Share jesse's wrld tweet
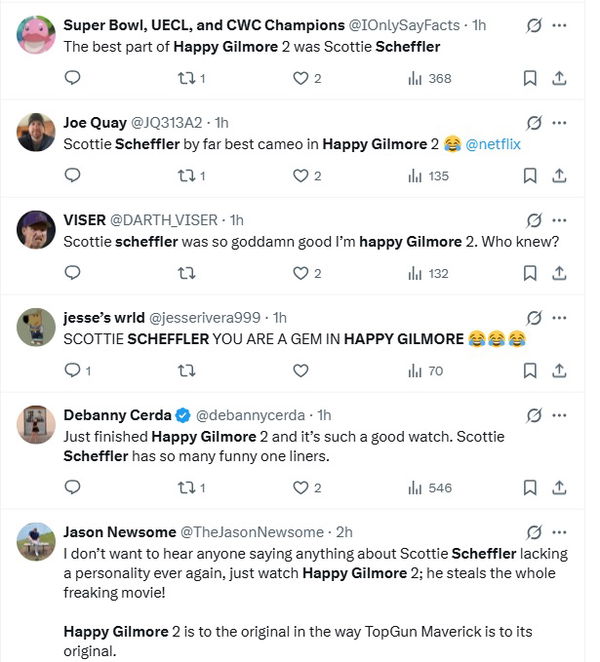 [x=559, y=371]
